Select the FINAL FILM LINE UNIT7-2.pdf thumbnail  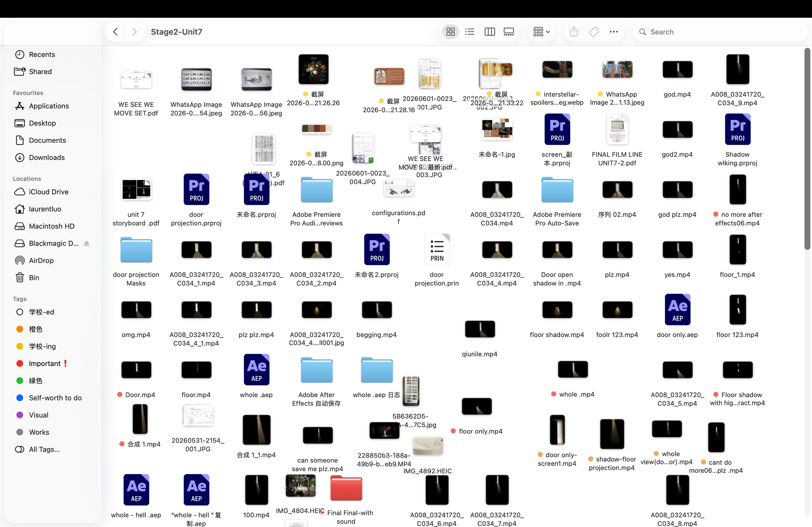(x=617, y=129)
